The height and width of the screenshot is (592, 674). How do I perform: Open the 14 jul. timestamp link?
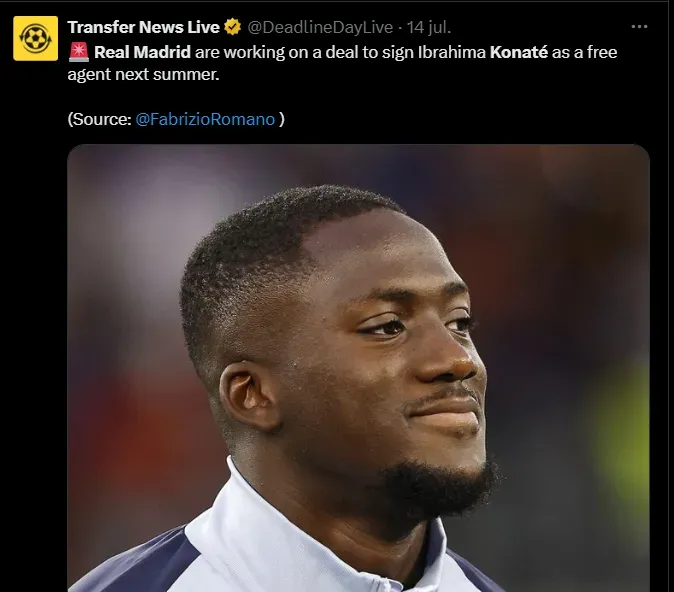pos(429,27)
